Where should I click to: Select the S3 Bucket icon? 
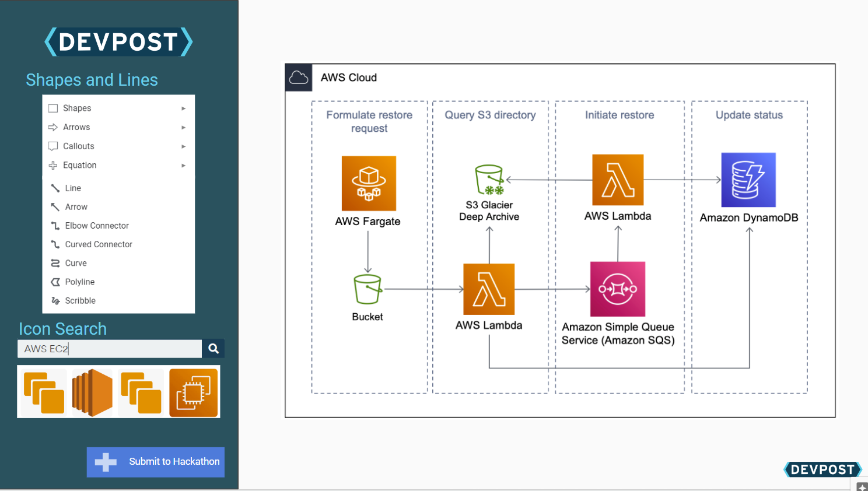pyautogui.click(x=367, y=289)
